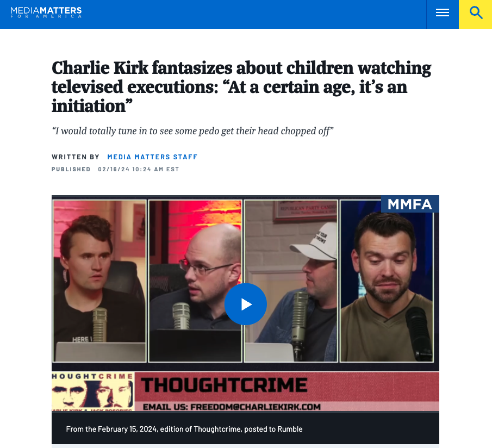
Task: Click the italic pull-quote subtitle
Action: 192,131
